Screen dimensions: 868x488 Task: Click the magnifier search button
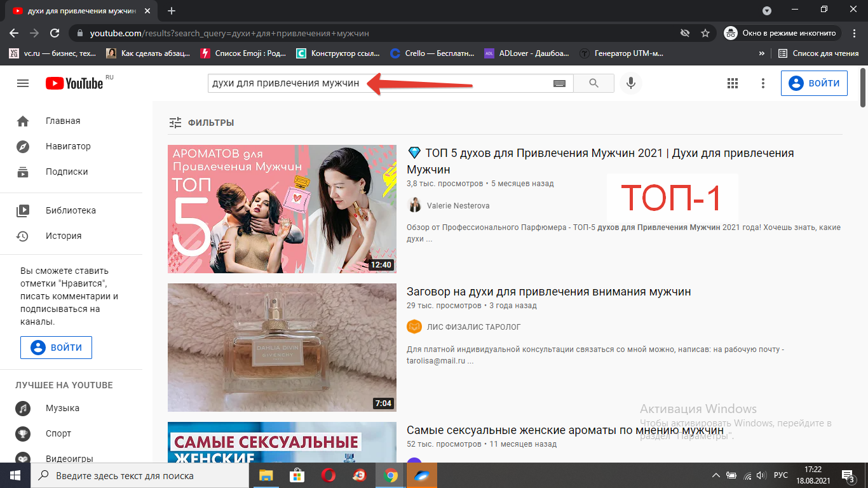click(593, 83)
